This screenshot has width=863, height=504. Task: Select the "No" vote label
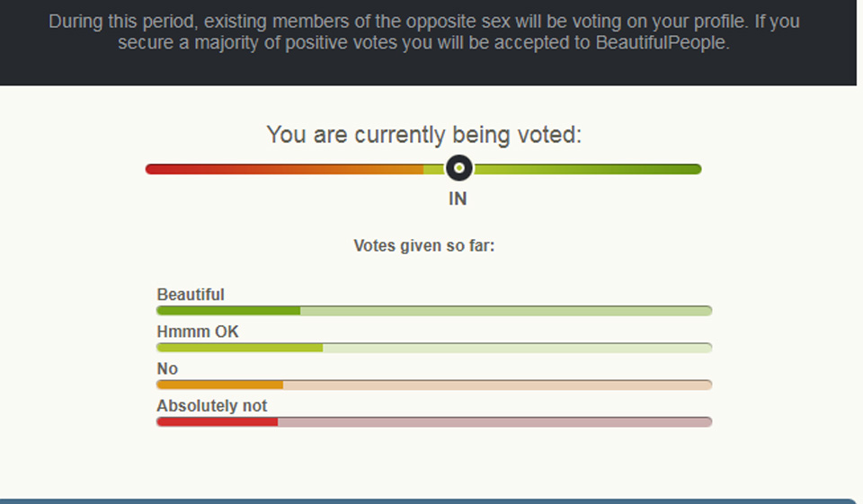click(x=167, y=368)
